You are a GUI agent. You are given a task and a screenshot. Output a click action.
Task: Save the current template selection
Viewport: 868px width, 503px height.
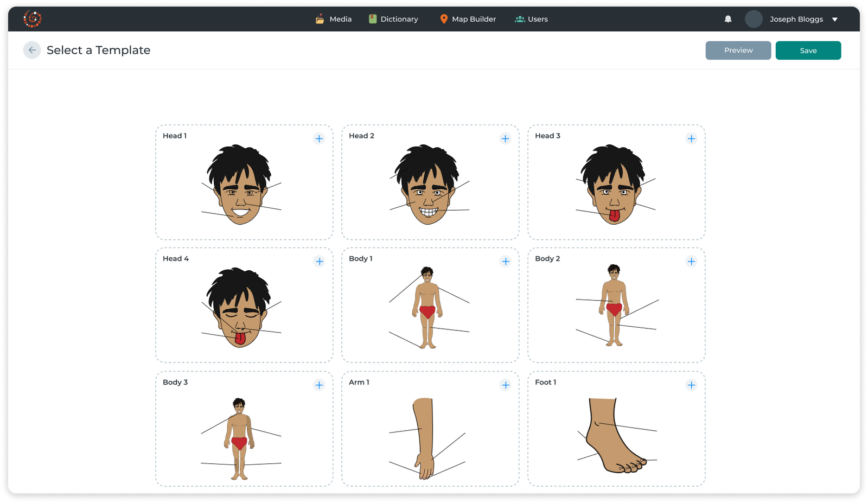(x=808, y=50)
